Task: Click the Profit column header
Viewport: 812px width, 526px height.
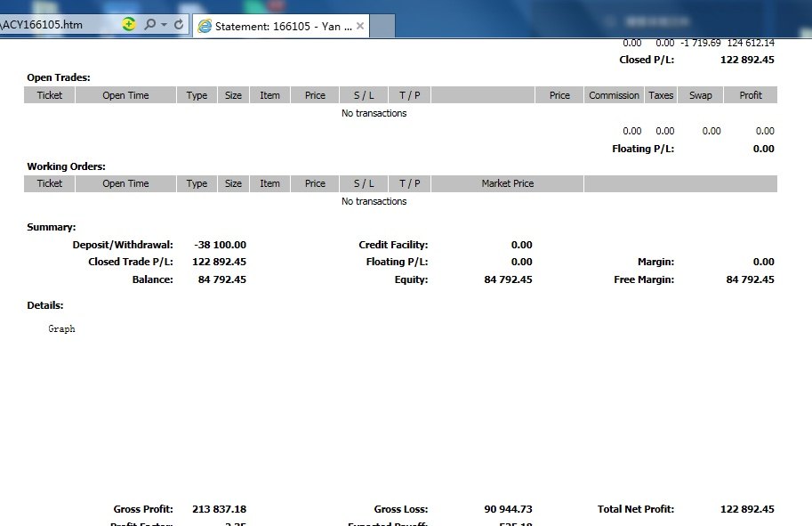Action: 751,95
